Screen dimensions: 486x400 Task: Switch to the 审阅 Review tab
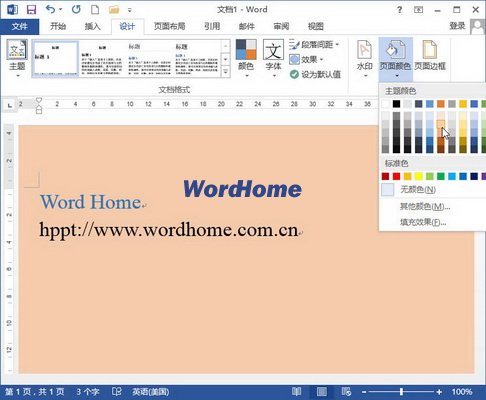click(281, 26)
